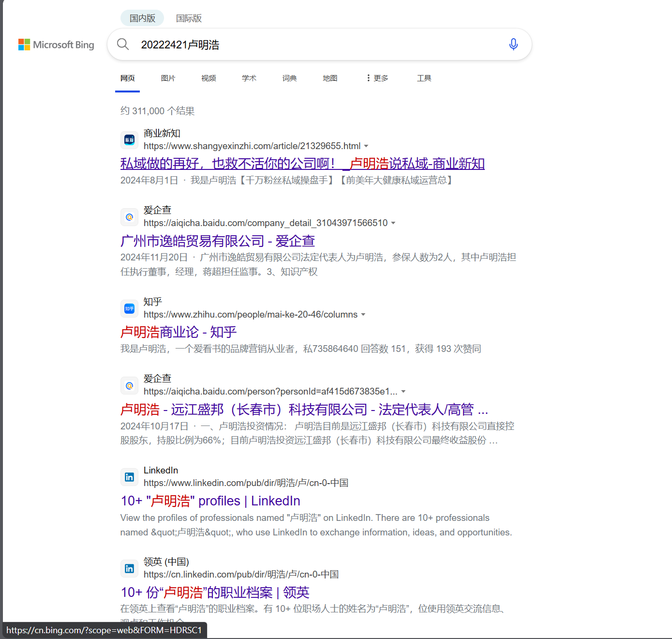The height and width of the screenshot is (639, 672).
Task: Open the 卢明浩商业论 - 知乎 result
Action: point(178,332)
